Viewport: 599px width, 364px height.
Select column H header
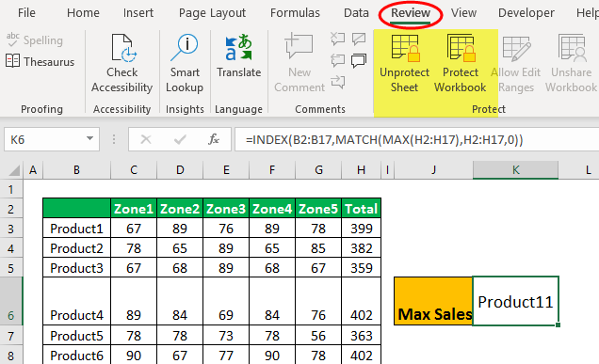(361, 170)
